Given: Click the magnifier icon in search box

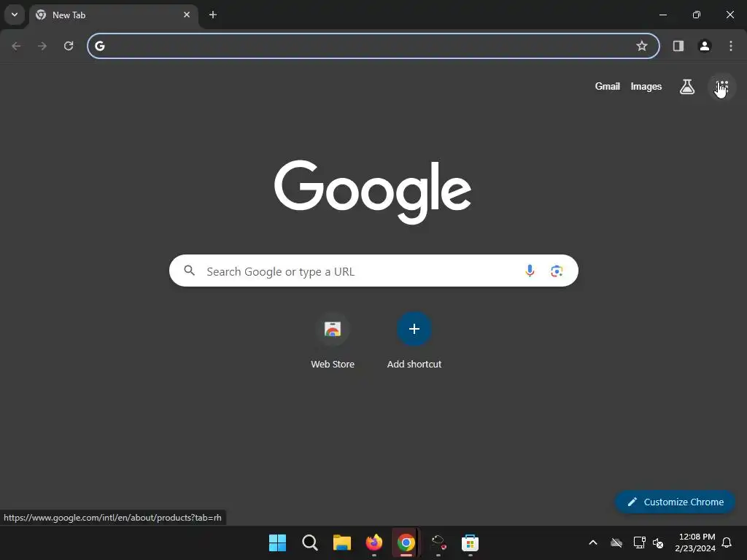Looking at the screenshot, I should point(190,271).
